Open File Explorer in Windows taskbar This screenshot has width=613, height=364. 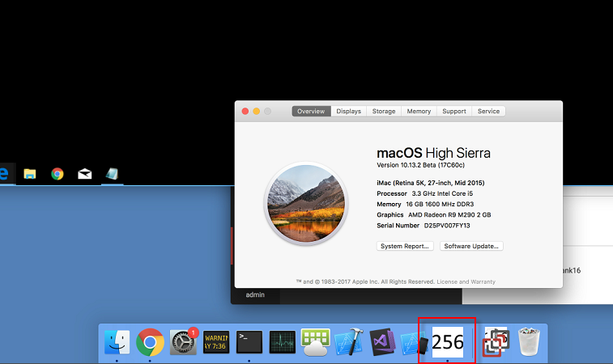(30, 174)
